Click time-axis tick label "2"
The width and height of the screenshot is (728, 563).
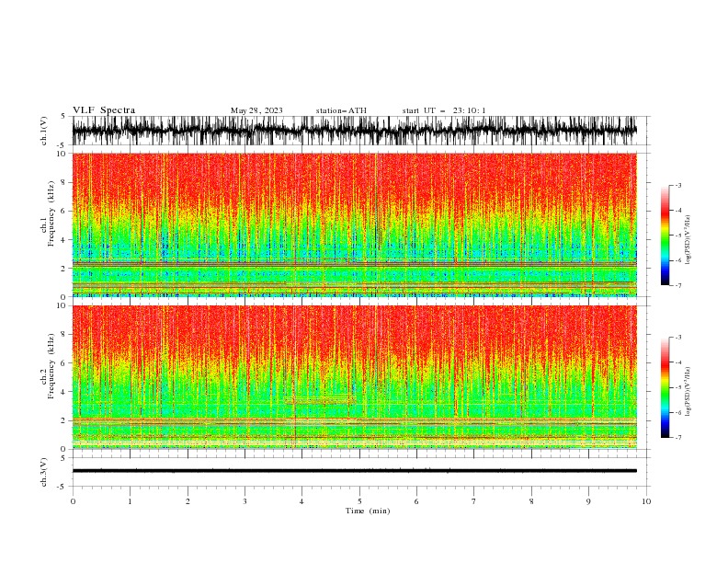point(188,501)
